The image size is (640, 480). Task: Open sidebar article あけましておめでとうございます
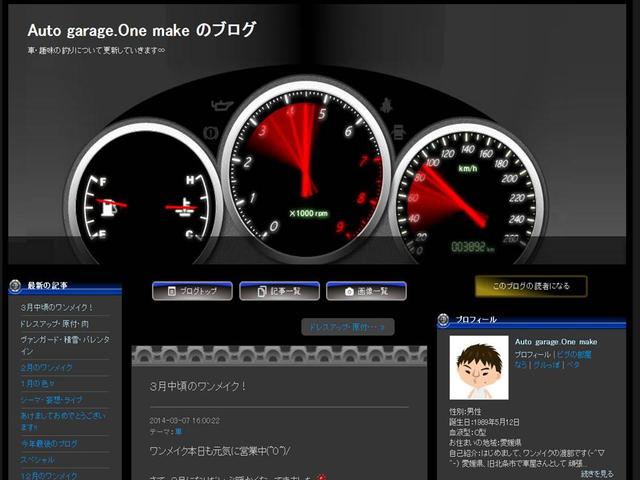tap(63, 421)
